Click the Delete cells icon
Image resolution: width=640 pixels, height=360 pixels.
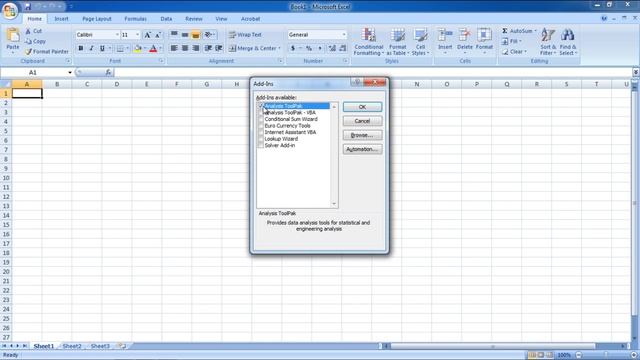click(464, 35)
